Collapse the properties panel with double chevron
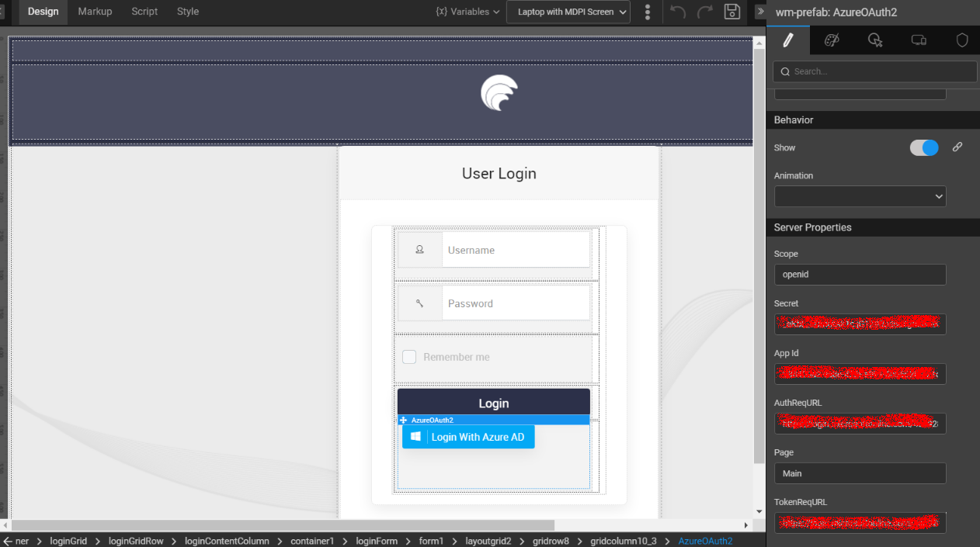 (x=760, y=12)
